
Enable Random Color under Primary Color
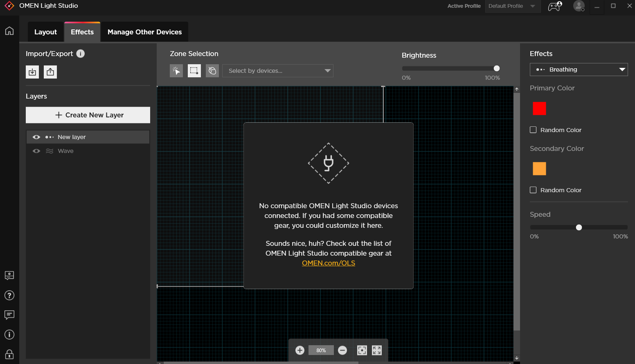point(533,130)
